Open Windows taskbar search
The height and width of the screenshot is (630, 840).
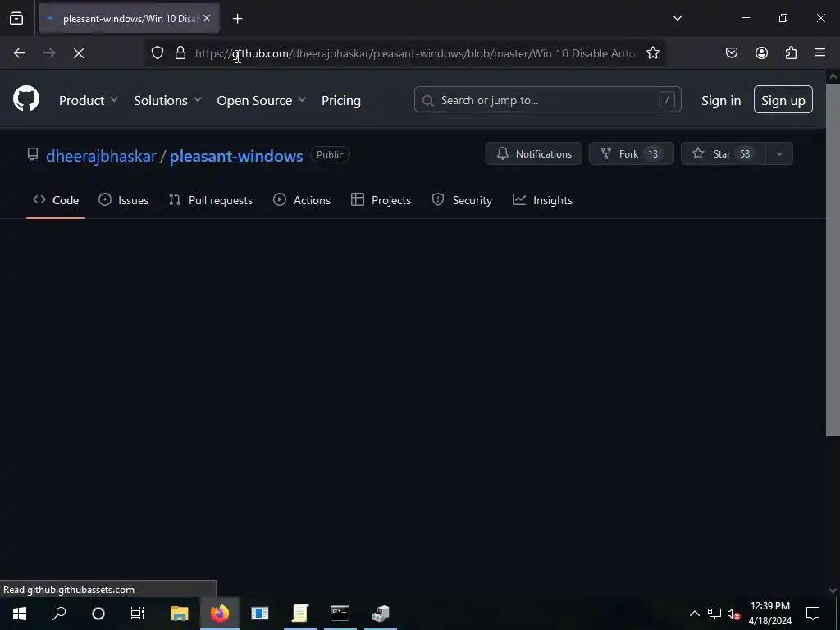[59, 614]
